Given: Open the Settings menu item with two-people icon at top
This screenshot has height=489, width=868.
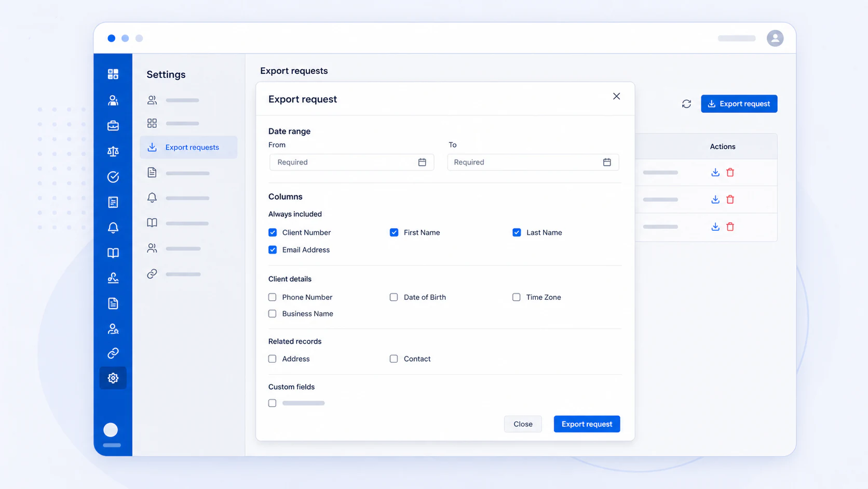Looking at the screenshot, I should [x=173, y=100].
